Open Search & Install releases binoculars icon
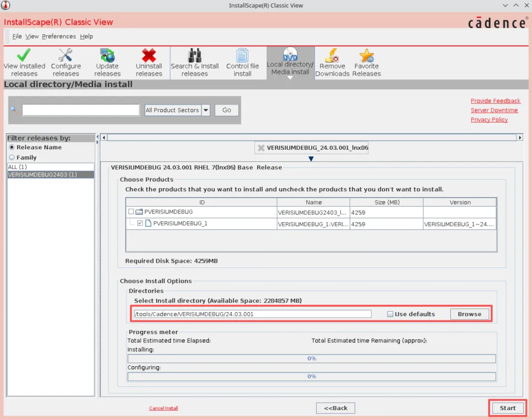Viewport: 532px width, 419px height. pyautogui.click(x=195, y=55)
